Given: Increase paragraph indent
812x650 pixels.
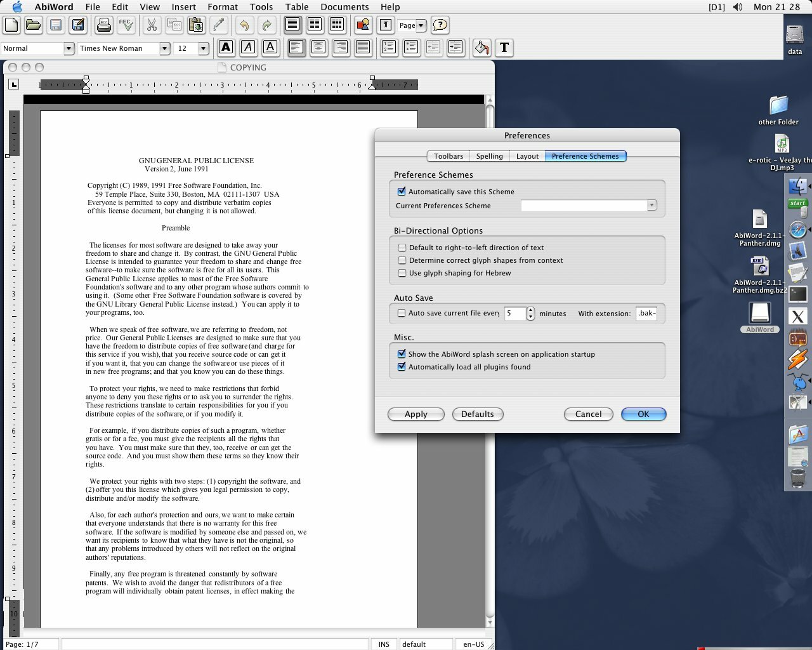Looking at the screenshot, I should click(x=455, y=48).
